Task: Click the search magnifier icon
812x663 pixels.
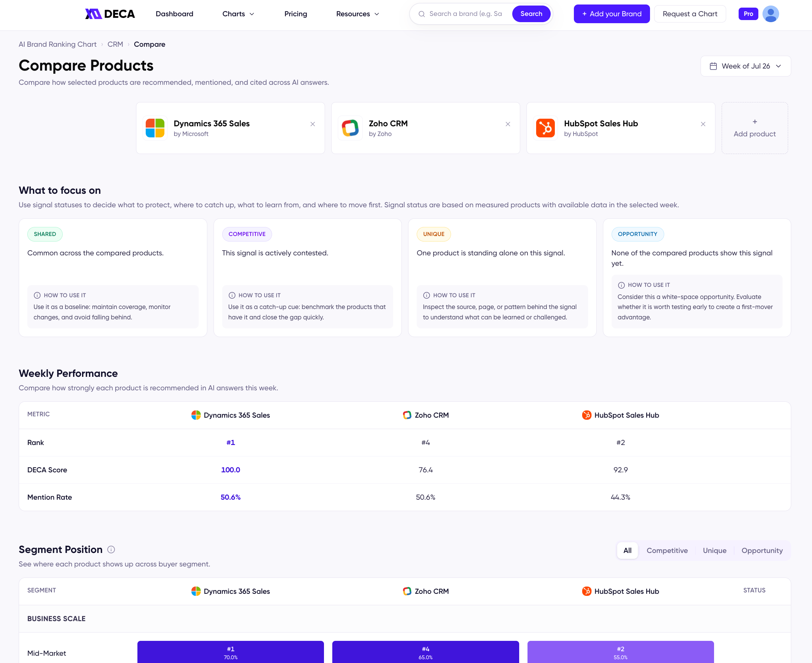Action: 422,14
